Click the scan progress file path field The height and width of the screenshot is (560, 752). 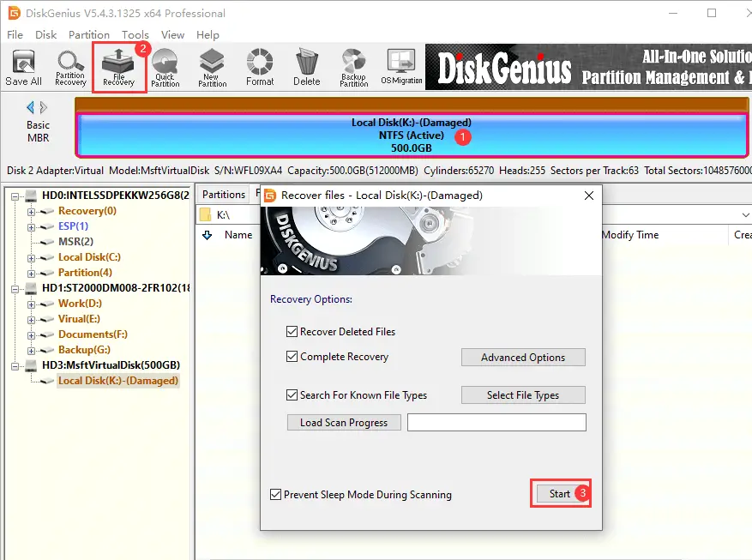[x=496, y=423]
